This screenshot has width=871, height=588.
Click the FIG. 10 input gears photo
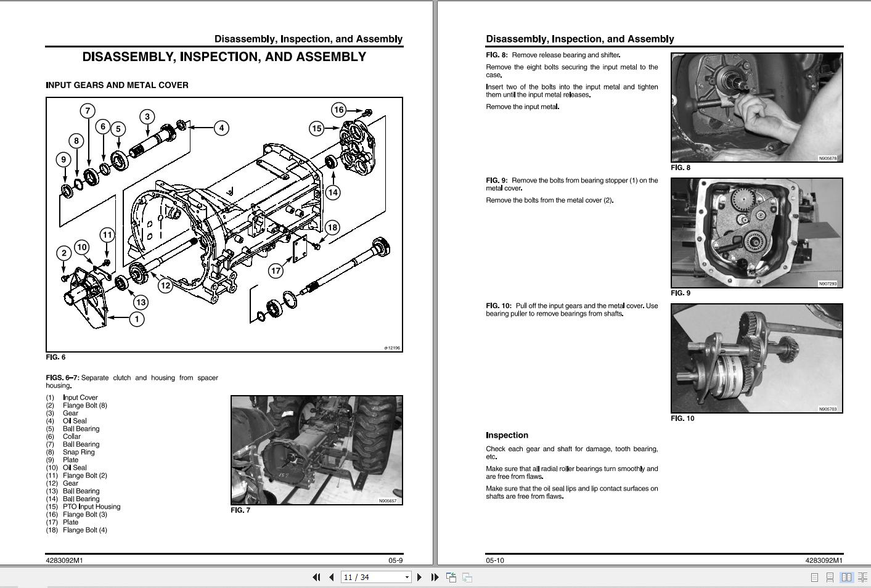[756, 358]
